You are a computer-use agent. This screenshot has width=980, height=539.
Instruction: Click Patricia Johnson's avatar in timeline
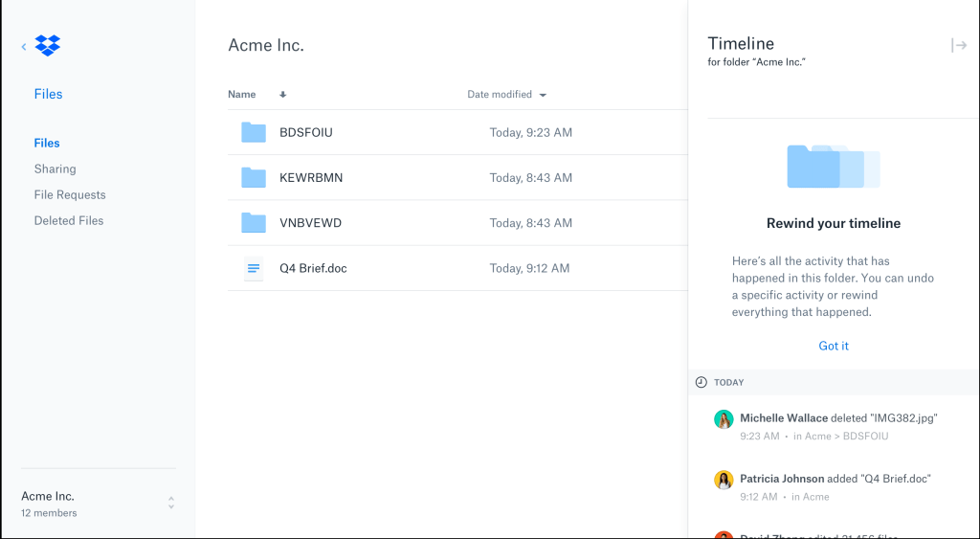pyautogui.click(x=724, y=480)
